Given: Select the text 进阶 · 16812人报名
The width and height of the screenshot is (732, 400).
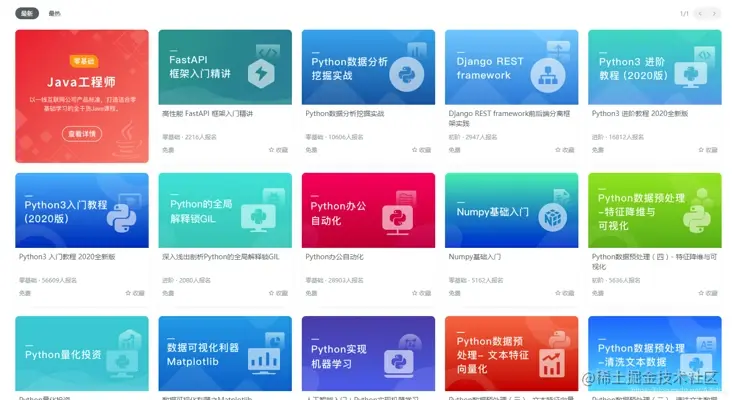Looking at the screenshot, I should point(618,137).
